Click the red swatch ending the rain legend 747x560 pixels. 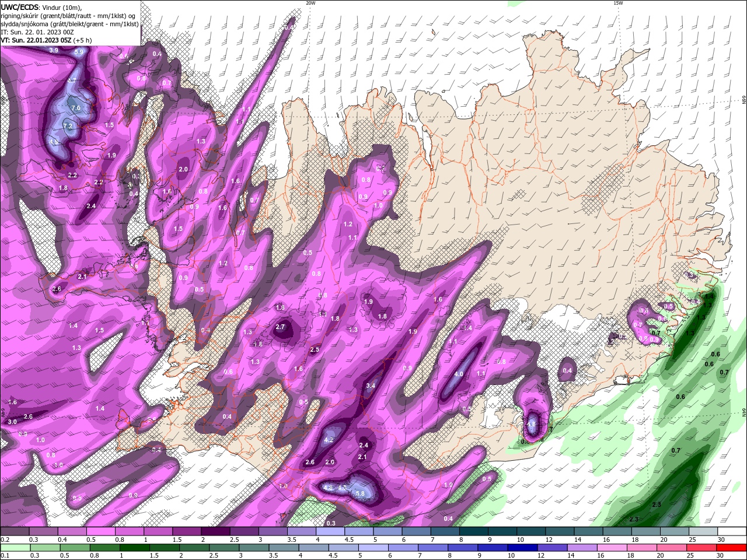point(731,548)
